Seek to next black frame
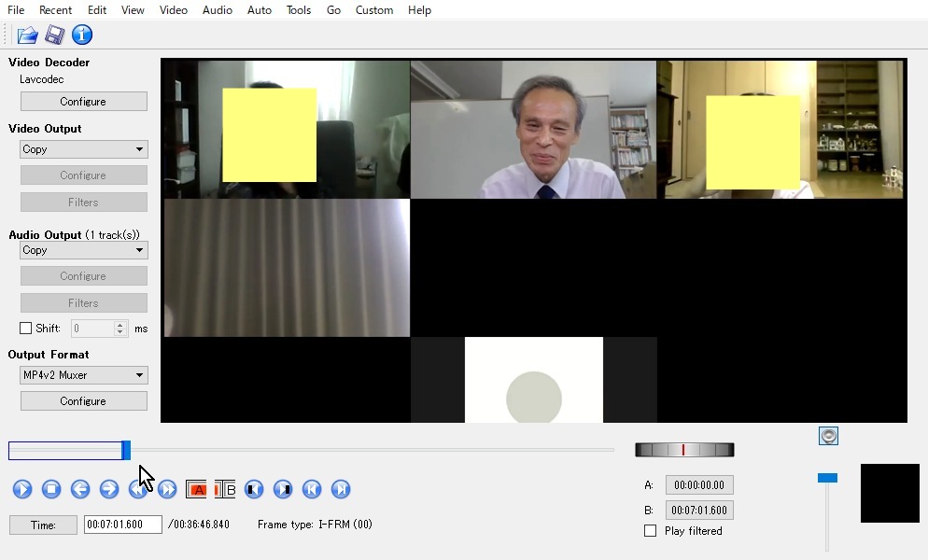The height and width of the screenshot is (560, 928). click(x=283, y=489)
